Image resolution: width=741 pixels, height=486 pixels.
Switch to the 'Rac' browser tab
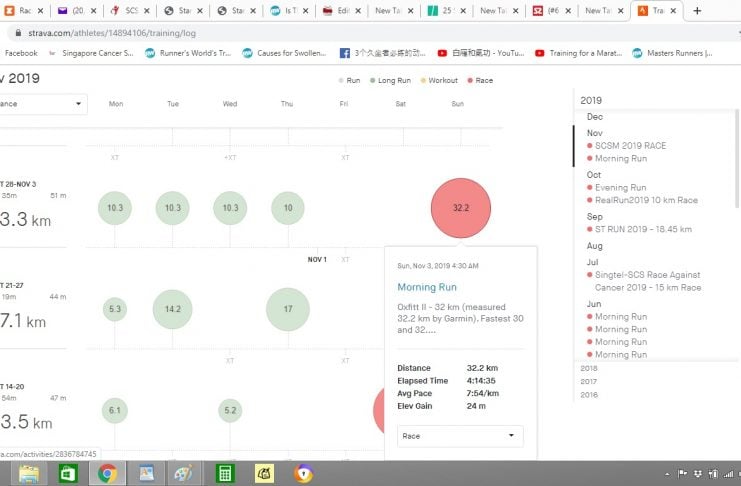19,10
